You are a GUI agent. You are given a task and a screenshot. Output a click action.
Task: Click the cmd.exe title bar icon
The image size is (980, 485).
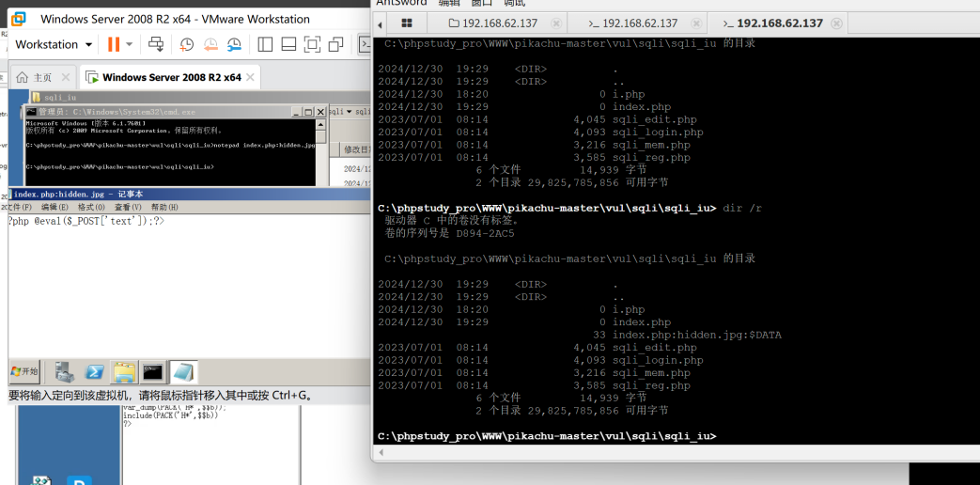click(31, 112)
